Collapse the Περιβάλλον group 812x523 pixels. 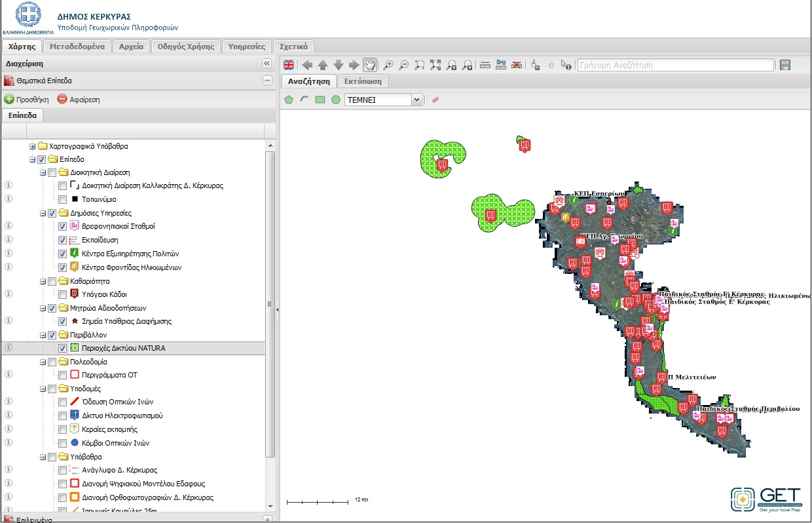click(43, 335)
